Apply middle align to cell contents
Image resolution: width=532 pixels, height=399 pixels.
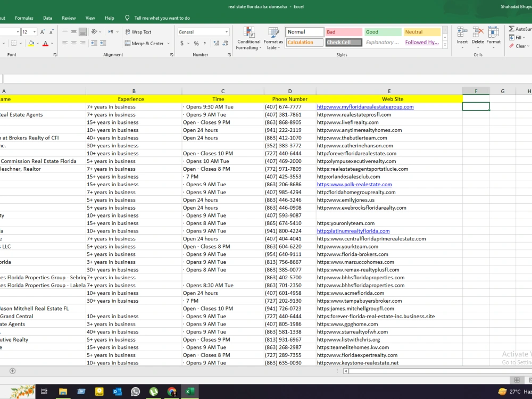(x=73, y=32)
